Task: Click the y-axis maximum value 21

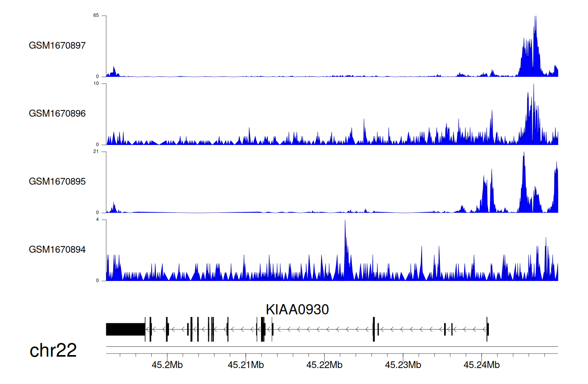Action: (x=96, y=152)
